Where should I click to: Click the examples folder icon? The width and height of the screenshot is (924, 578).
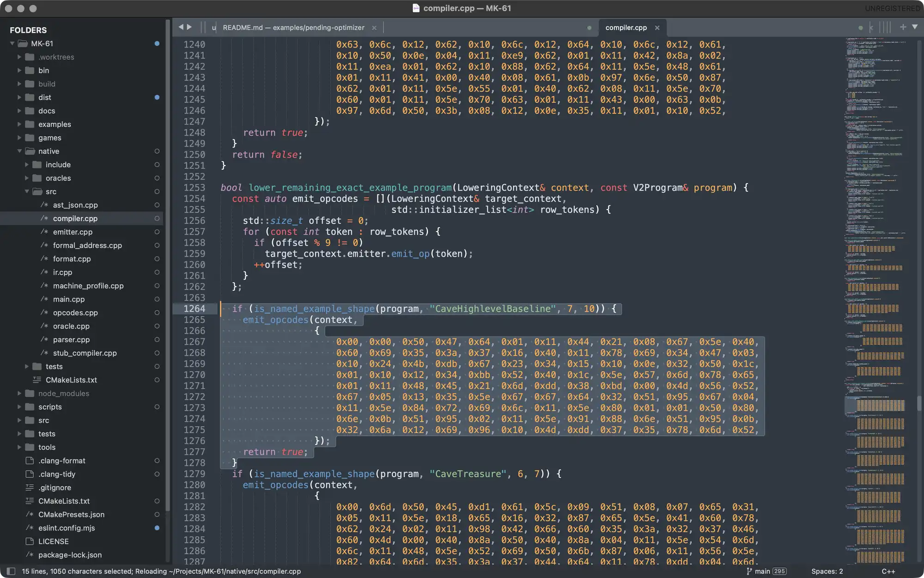tap(30, 124)
